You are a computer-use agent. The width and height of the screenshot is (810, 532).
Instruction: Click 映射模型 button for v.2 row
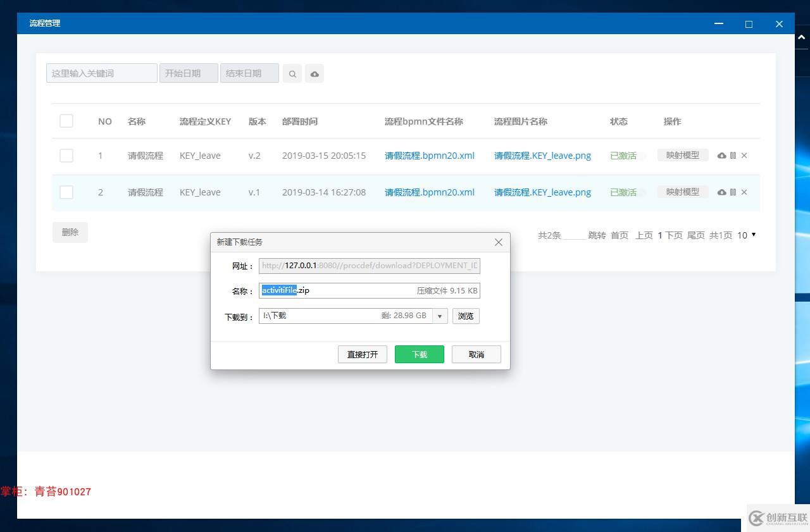[x=683, y=155]
